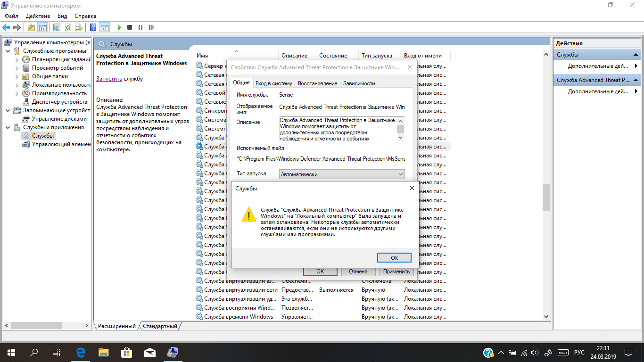Viewport: 644px width, 362px height.
Task: Open the Действие menu
Action: [38, 16]
